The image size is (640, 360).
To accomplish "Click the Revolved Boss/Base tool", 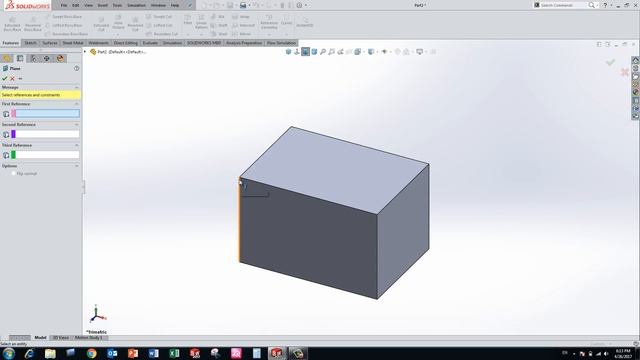I will (33, 24).
